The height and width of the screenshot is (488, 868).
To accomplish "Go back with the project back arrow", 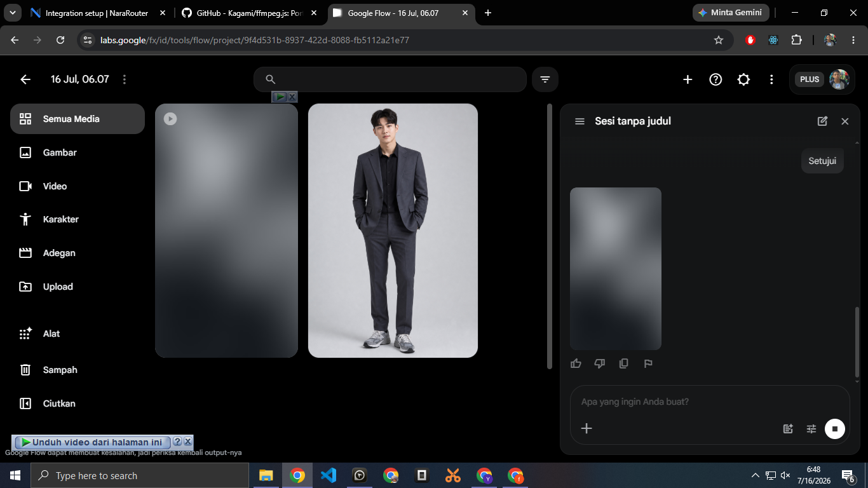I will point(25,79).
